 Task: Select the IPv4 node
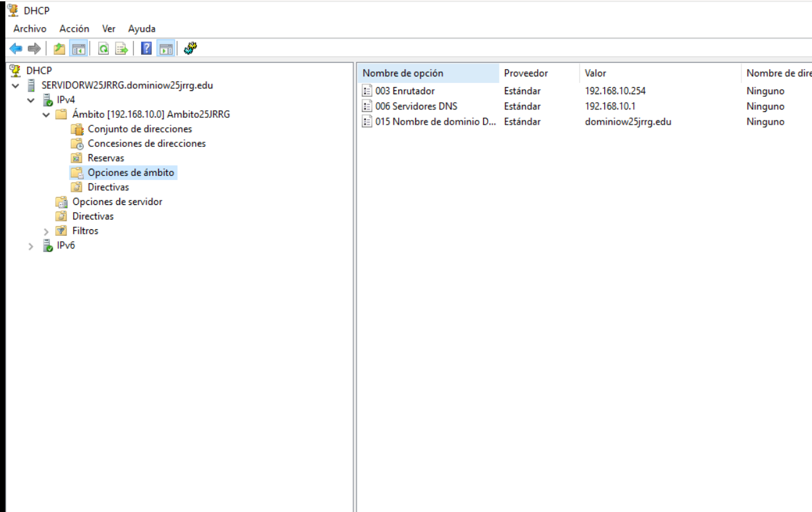click(x=67, y=100)
